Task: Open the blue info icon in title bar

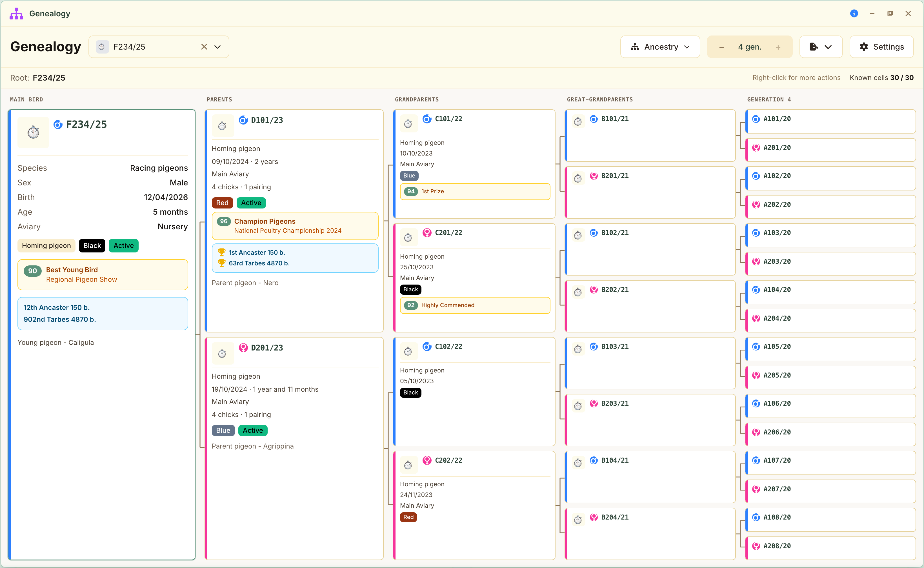Action: tap(854, 14)
